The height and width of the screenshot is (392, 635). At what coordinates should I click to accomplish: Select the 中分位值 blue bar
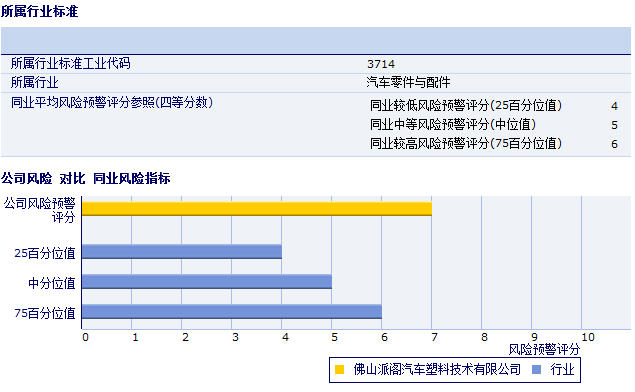coord(207,281)
